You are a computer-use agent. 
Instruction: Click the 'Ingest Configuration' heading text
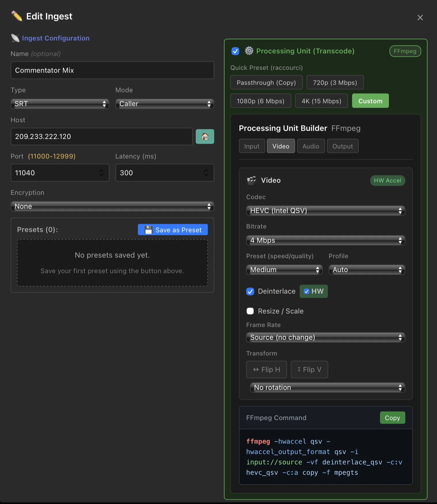56,38
